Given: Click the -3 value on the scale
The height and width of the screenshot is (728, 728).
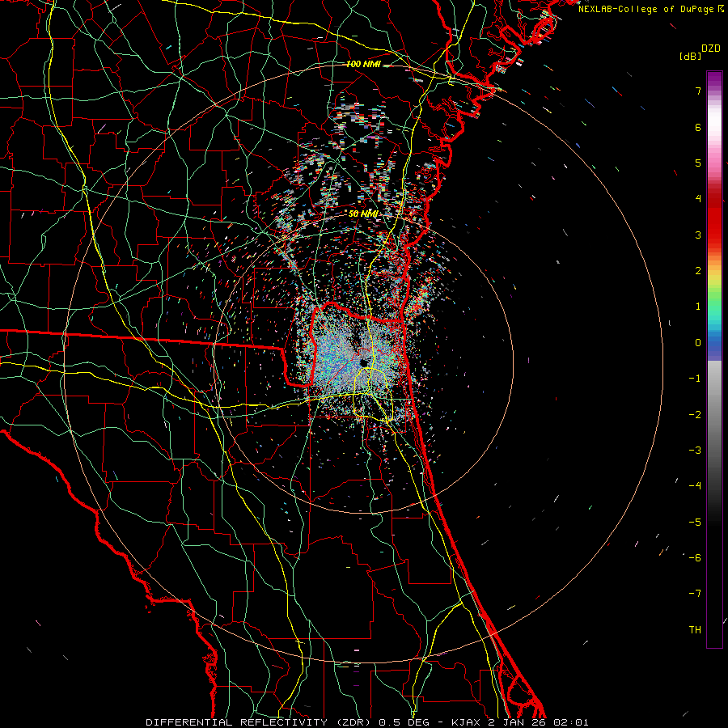Looking at the screenshot, I should point(695,450).
